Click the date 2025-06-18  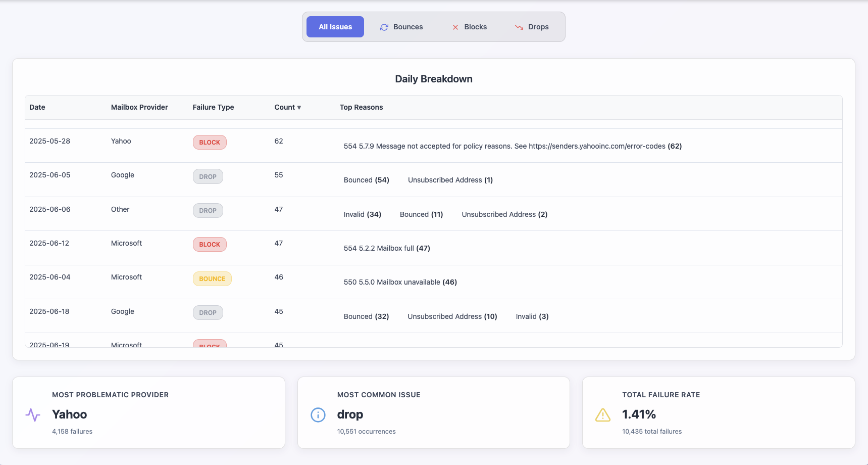(49, 311)
